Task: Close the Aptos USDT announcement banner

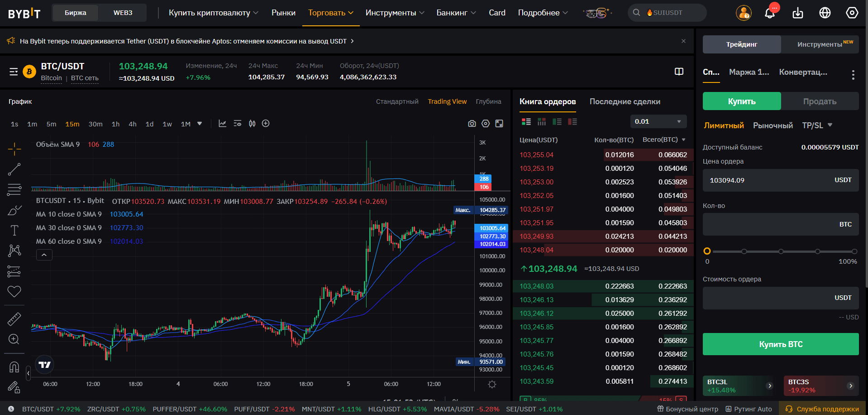Action: click(x=683, y=41)
